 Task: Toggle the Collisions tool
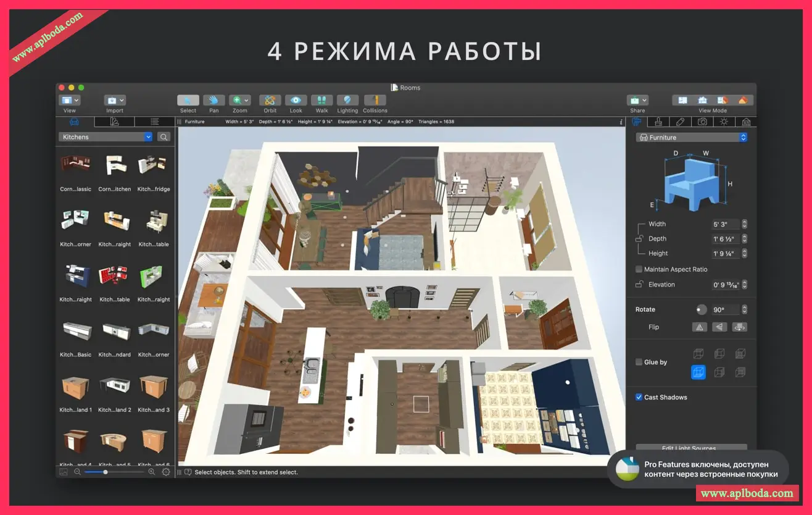(375, 101)
